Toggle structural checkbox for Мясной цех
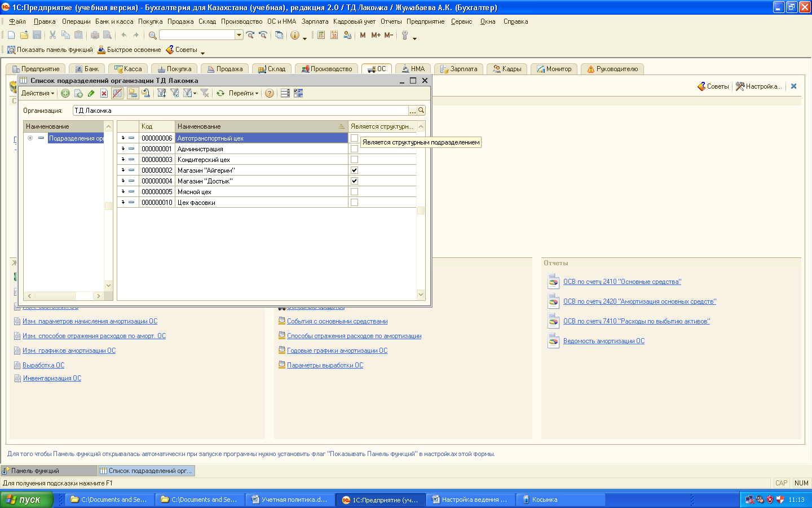 (x=354, y=192)
